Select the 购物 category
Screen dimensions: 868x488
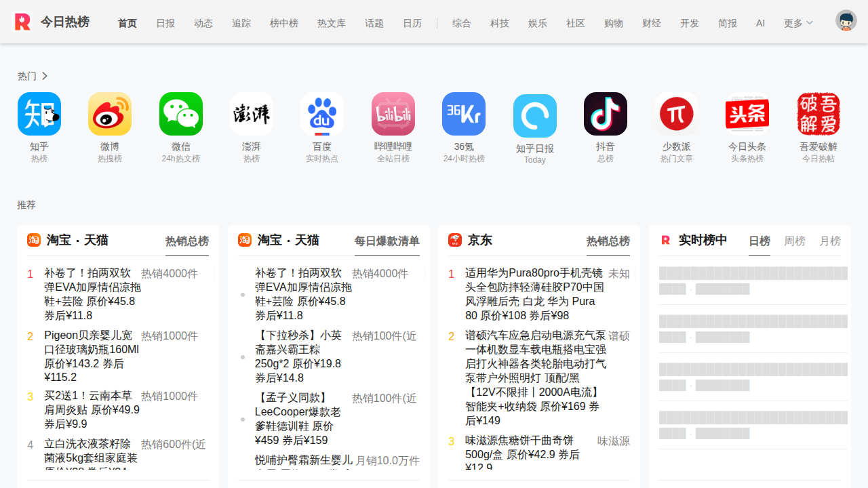click(x=614, y=23)
